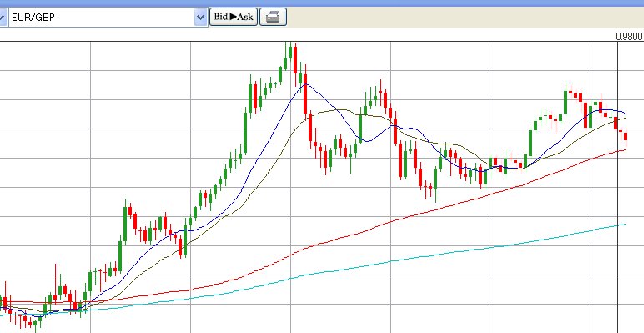This screenshot has height=333, width=644.
Task: Click the top blue title bar strip
Action: [x=322, y=3]
